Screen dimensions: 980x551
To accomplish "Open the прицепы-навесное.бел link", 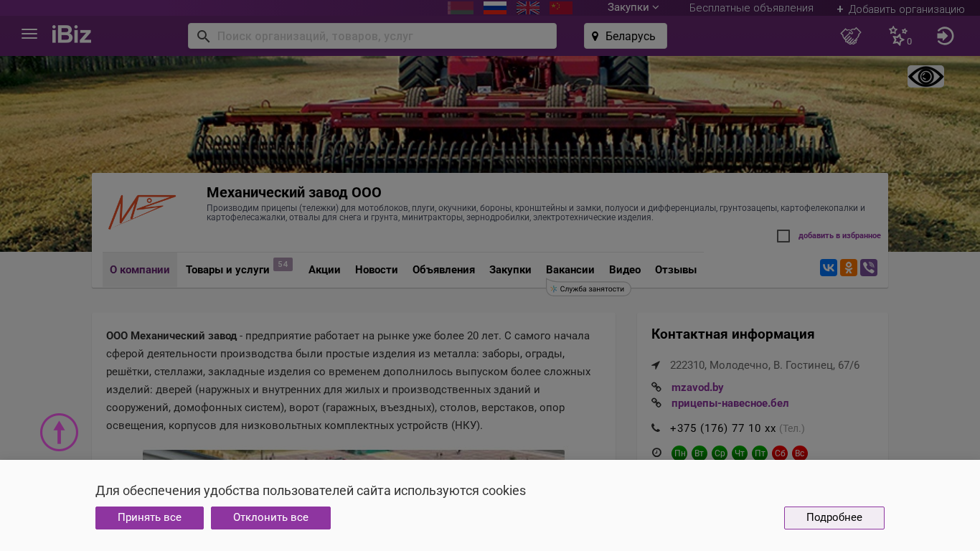I will 730,403.
